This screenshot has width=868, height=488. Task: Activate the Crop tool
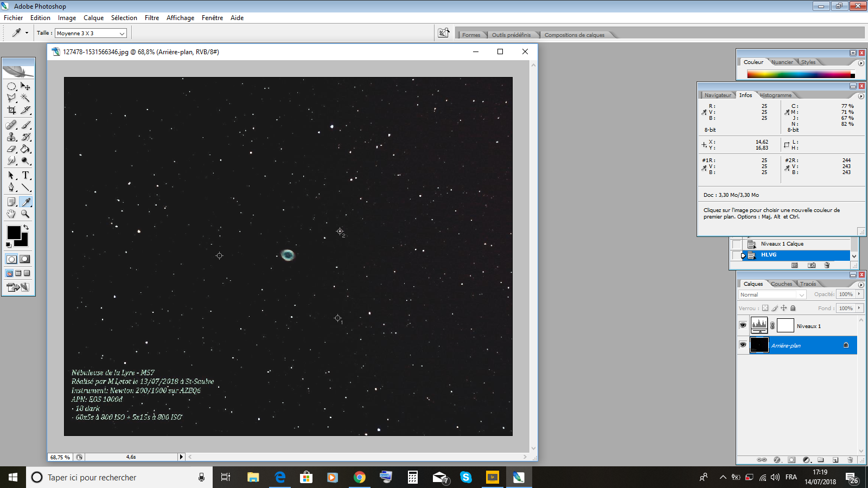pos(11,110)
